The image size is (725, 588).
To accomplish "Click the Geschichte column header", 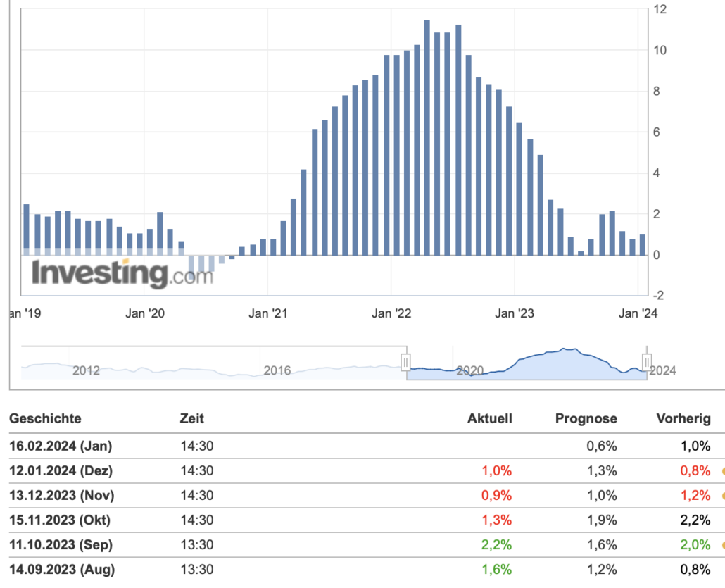I will (45, 418).
